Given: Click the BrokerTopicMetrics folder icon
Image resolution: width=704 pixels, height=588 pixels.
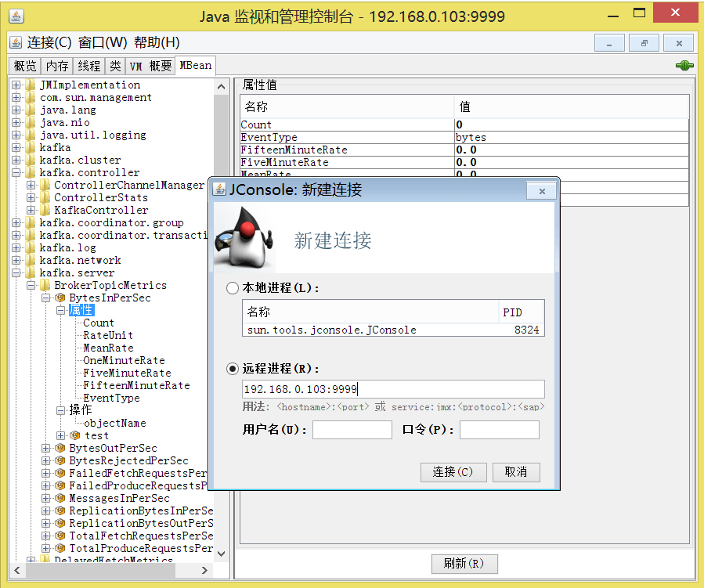Looking at the screenshot, I should (45, 285).
